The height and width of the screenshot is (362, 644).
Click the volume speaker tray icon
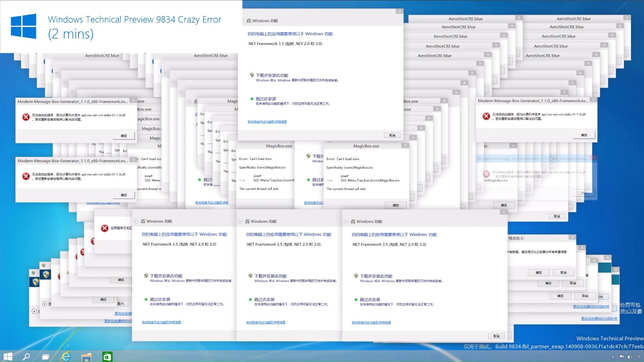630,357
